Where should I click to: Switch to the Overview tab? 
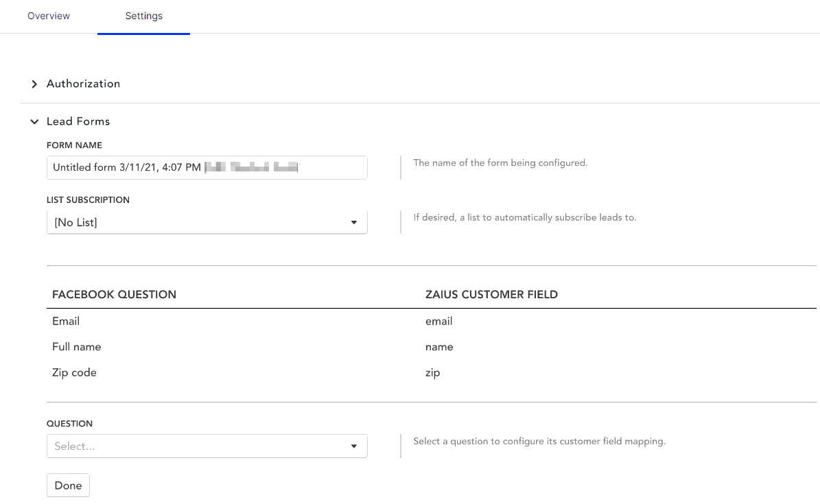tap(49, 16)
